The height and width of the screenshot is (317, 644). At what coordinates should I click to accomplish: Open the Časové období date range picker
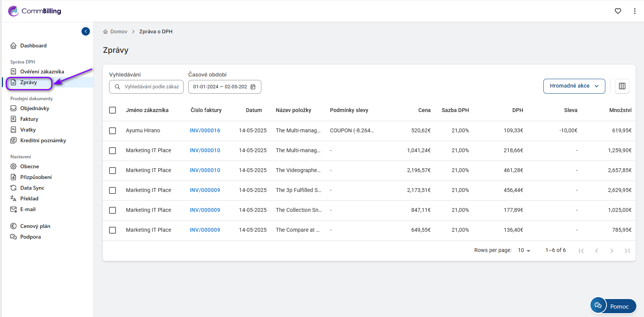(x=220, y=87)
